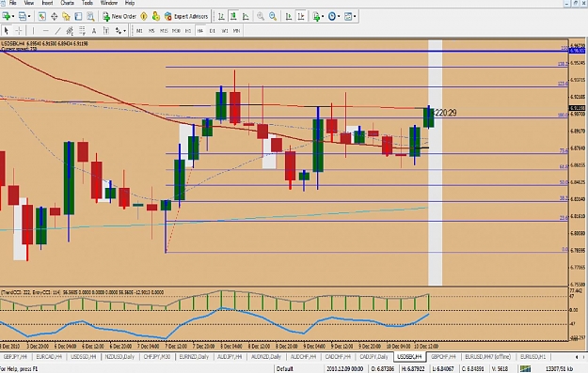Click the connection status bars icon
This screenshot has height=373, width=588.
(x=525, y=369)
